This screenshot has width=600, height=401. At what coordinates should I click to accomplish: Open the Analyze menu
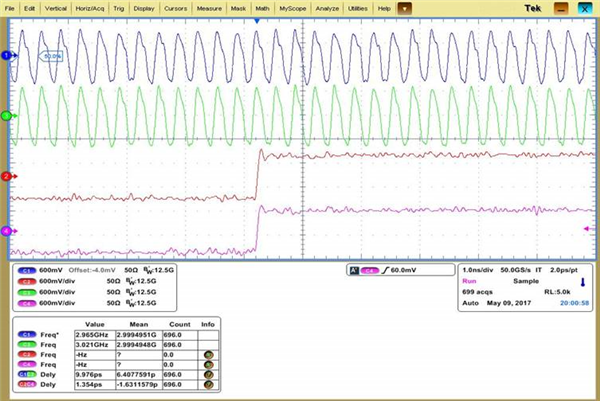327,8
